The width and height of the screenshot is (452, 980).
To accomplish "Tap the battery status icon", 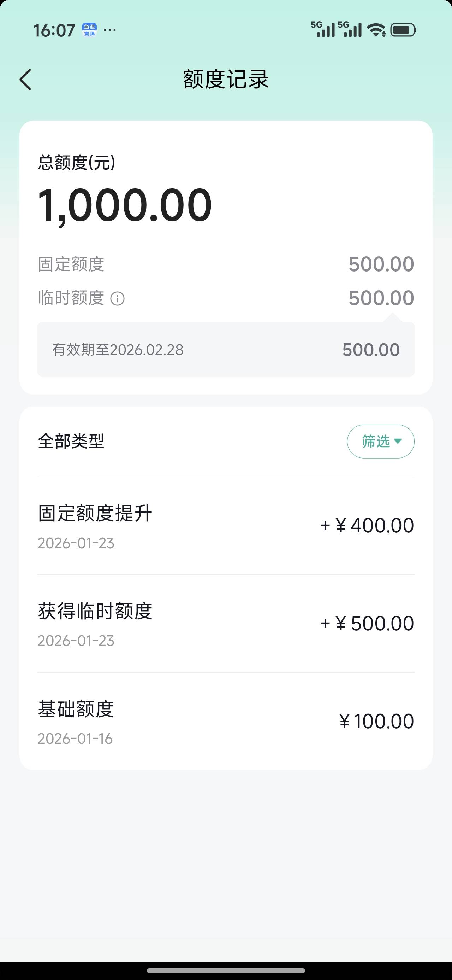I will [403, 30].
